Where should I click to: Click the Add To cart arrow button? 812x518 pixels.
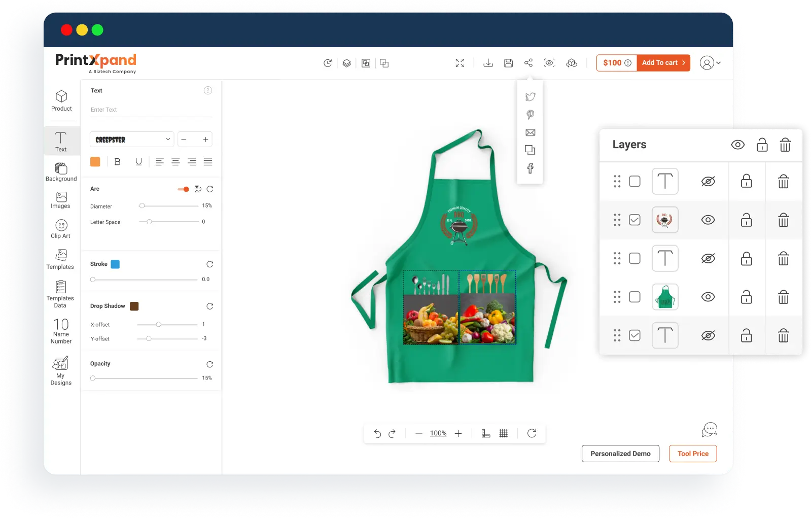tap(663, 63)
